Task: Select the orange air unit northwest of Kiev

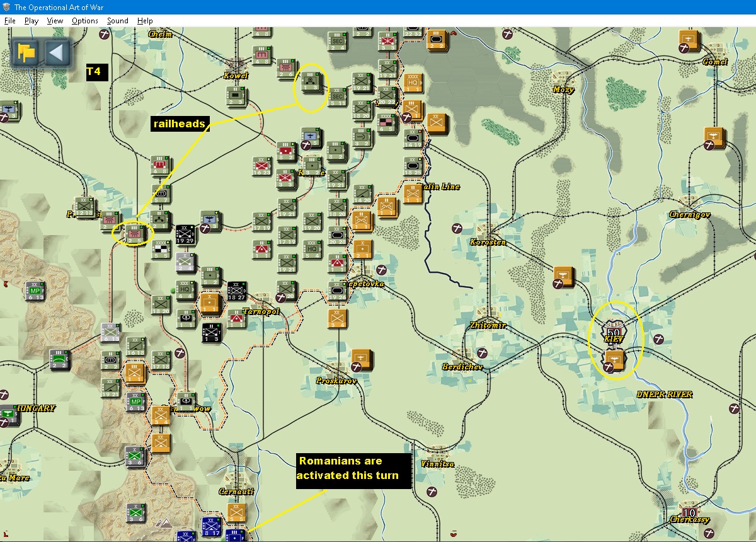Action: pos(564,276)
